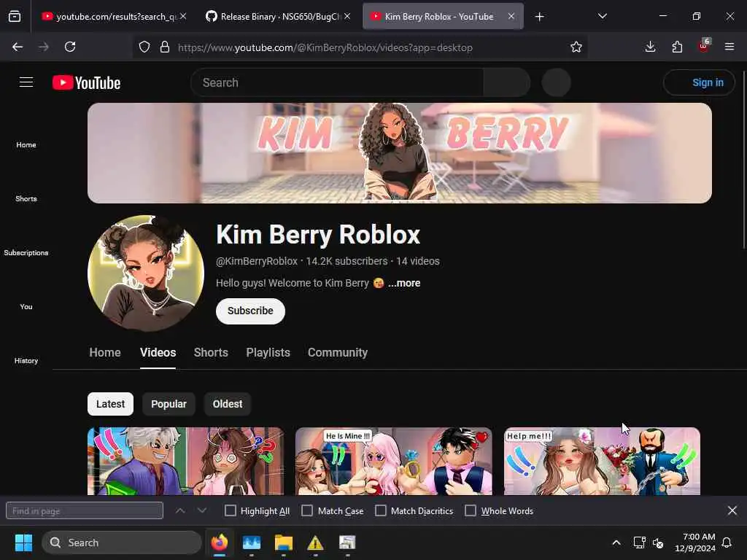Sort videos by Popular
The width and height of the screenshot is (747, 560).
coord(169,404)
